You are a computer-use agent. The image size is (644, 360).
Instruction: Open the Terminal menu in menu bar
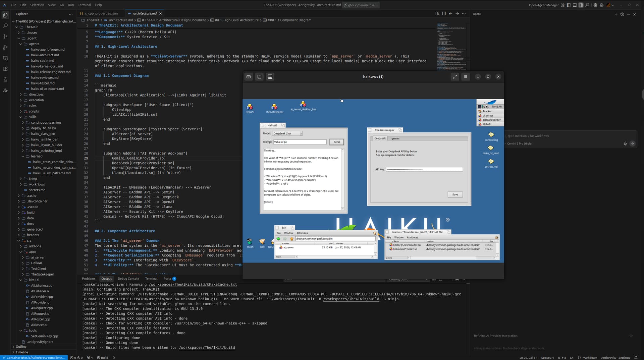point(84,5)
